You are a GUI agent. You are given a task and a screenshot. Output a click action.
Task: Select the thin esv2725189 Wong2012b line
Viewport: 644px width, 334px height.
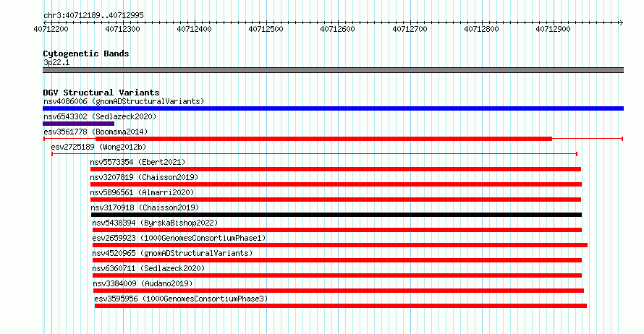pos(314,154)
